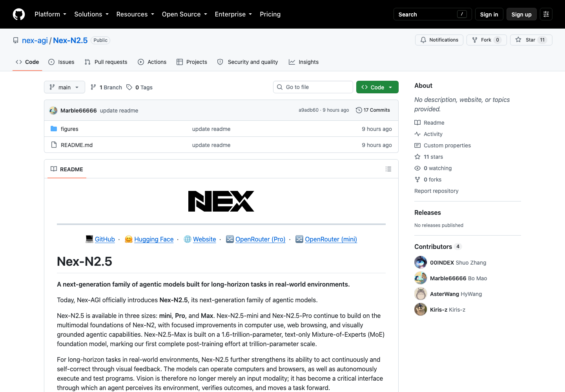Screen dimensions: 565x392
Task: Click the OpenRouter (Pro) logo icon
Action: (230, 239)
